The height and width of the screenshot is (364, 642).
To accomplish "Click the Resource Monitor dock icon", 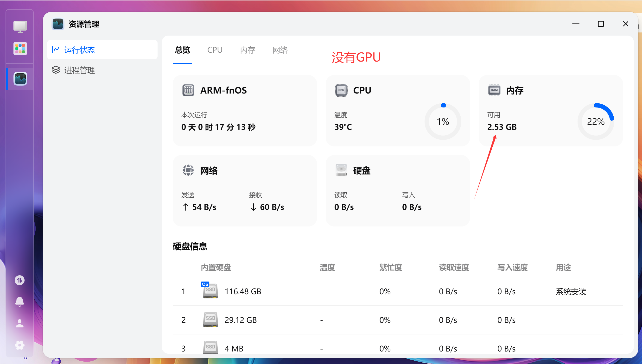I will (20, 79).
